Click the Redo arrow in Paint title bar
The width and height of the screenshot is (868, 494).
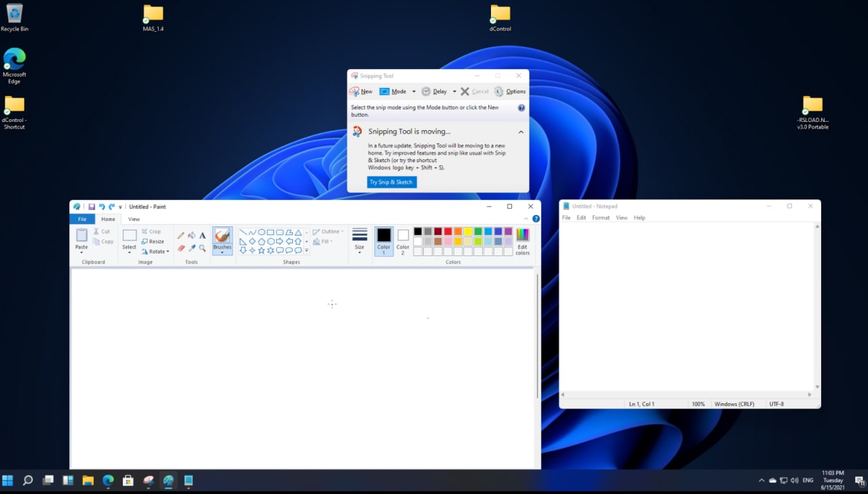(x=111, y=207)
